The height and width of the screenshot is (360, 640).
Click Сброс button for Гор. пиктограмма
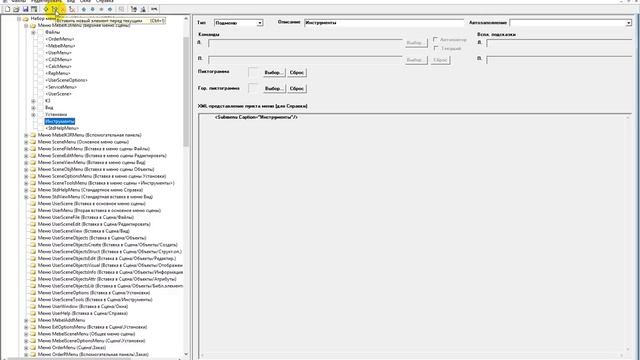coord(297,88)
